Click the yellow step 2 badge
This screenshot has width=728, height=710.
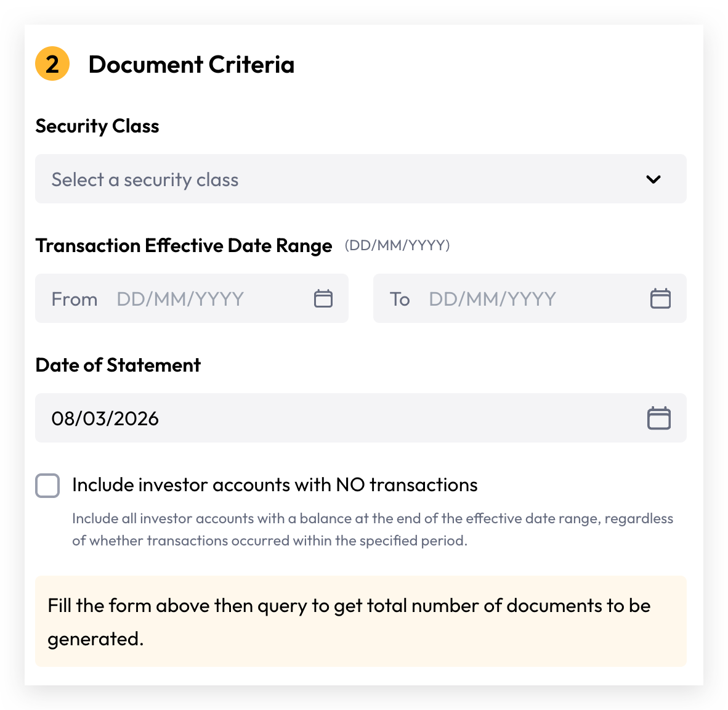point(52,63)
